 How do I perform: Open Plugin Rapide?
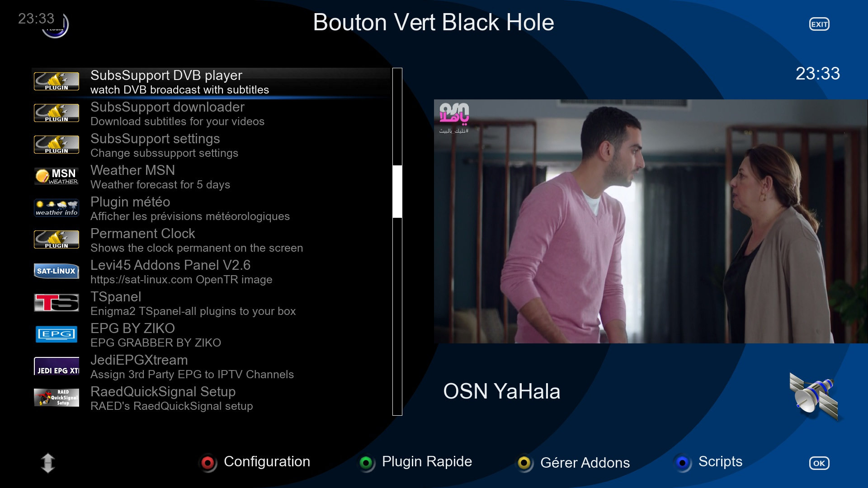pyautogui.click(x=427, y=462)
